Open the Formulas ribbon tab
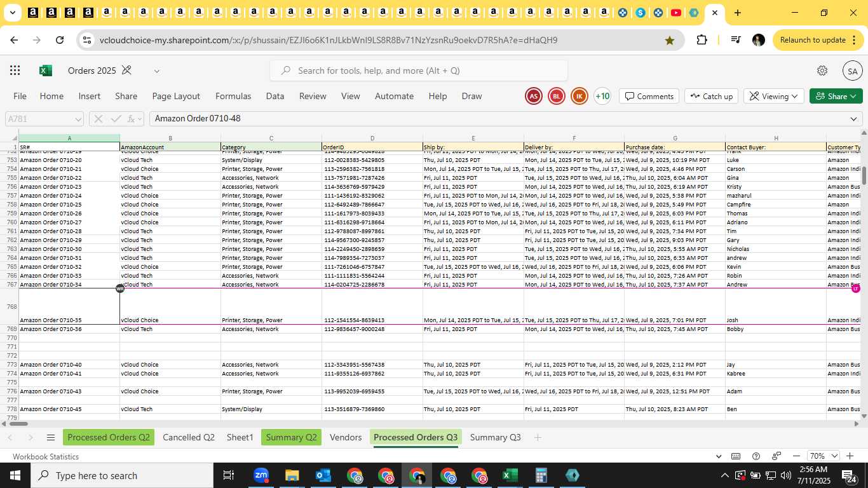The width and height of the screenshot is (868, 488). pyautogui.click(x=233, y=97)
